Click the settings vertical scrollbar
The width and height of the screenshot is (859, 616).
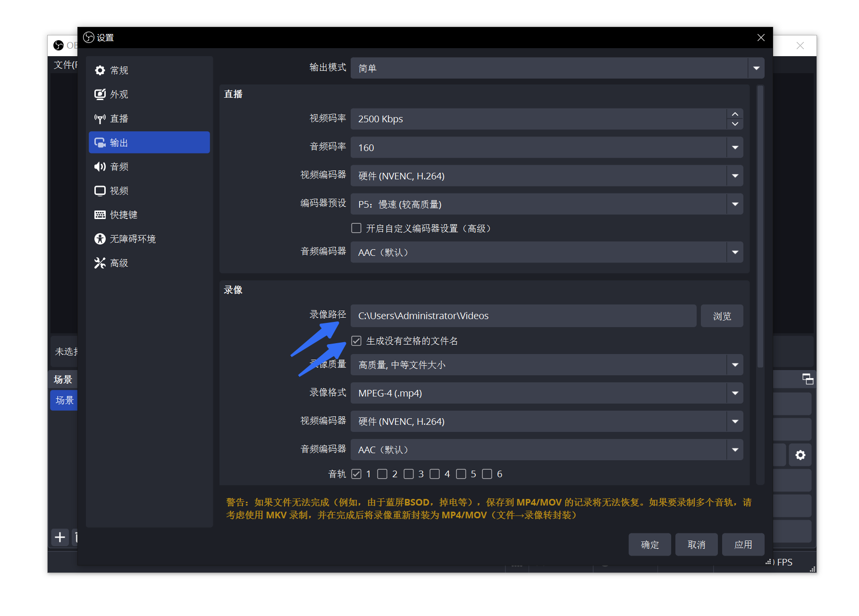coord(760,227)
